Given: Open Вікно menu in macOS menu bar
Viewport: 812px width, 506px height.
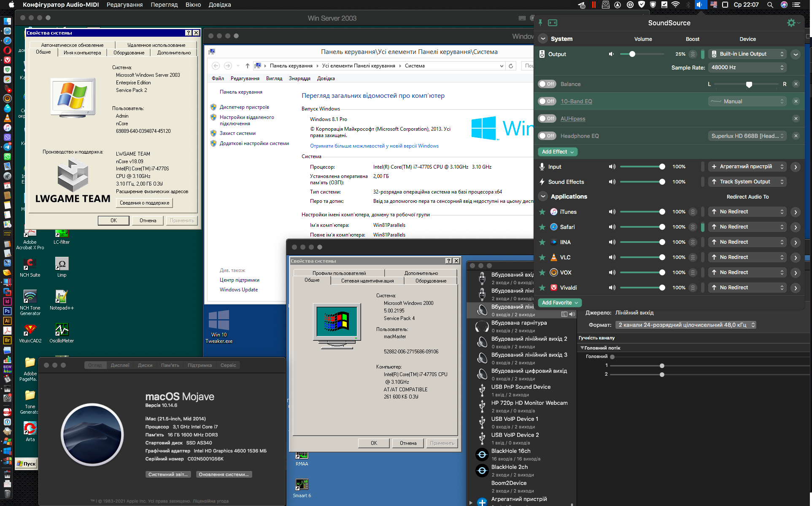Looking at the screenshot, I should (x=193, y=5).
